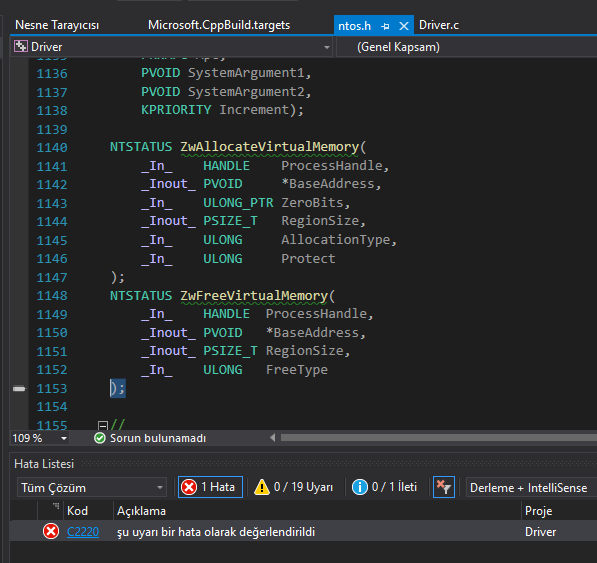Click ZwAllocateVirtualMemory function name

[270, 147]
